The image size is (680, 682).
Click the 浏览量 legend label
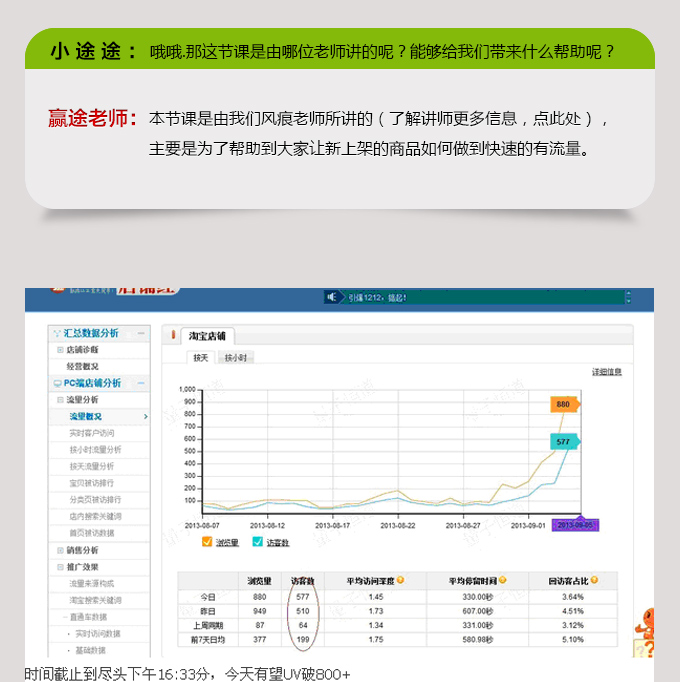(227, 543)
